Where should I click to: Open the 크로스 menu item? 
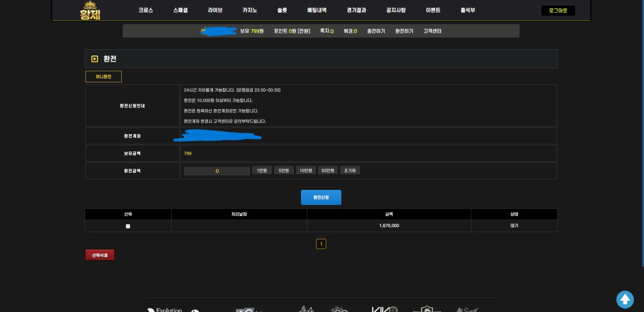pyautogui.click(x=145, y=10)
